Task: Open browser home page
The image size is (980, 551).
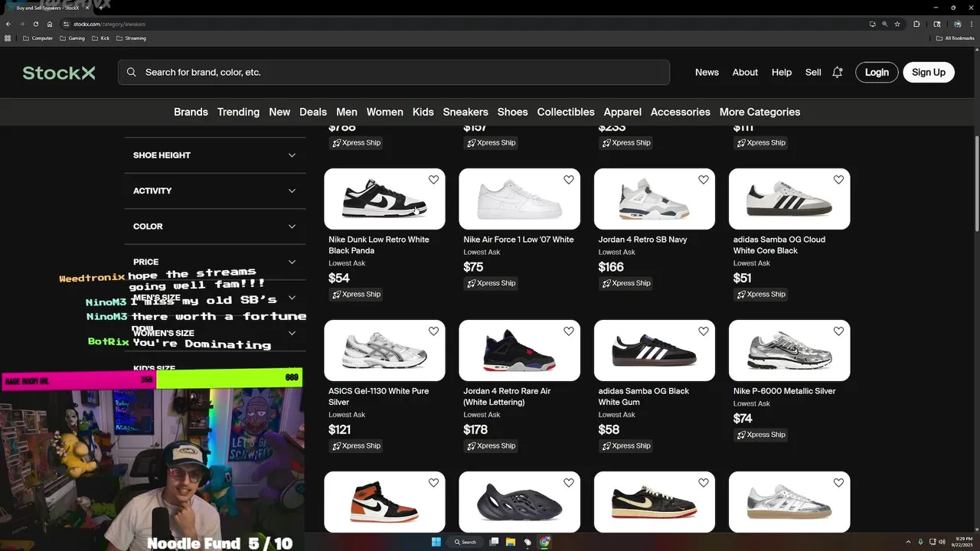Action: point(50,24)
